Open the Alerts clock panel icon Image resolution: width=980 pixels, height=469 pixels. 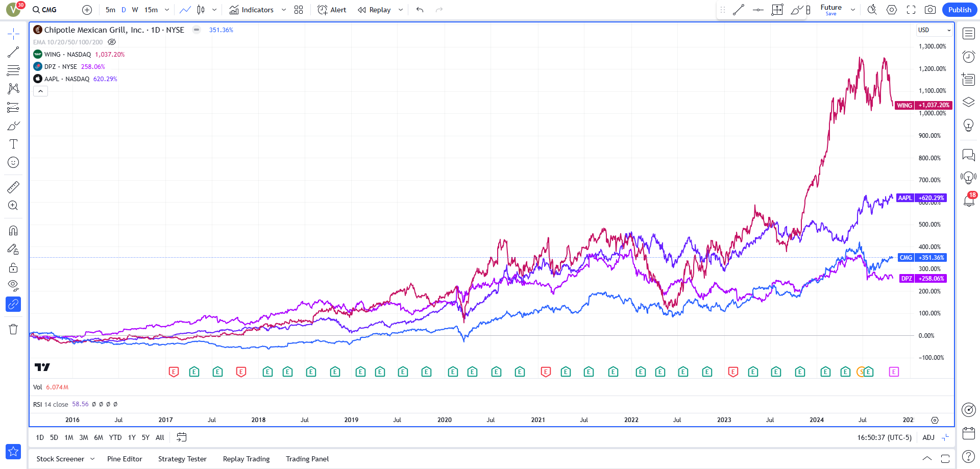coord(968,57)
